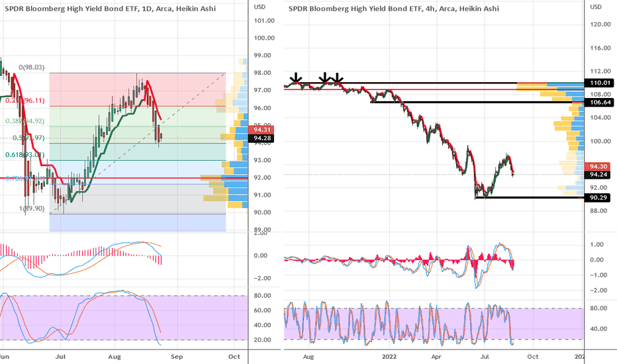Screen dimensions: 617x364
Task: Click the 40.00 stochastic scale value on 4h chart
Action: click(598, 328)
